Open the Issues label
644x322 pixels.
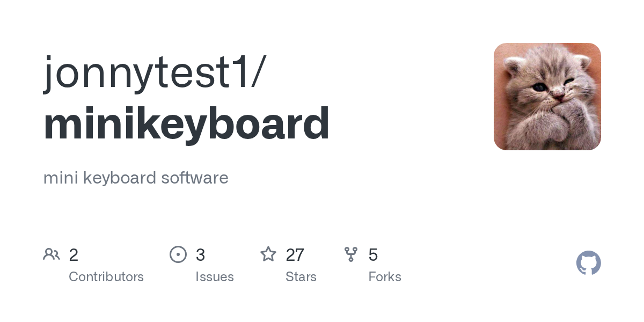(215, 277)
